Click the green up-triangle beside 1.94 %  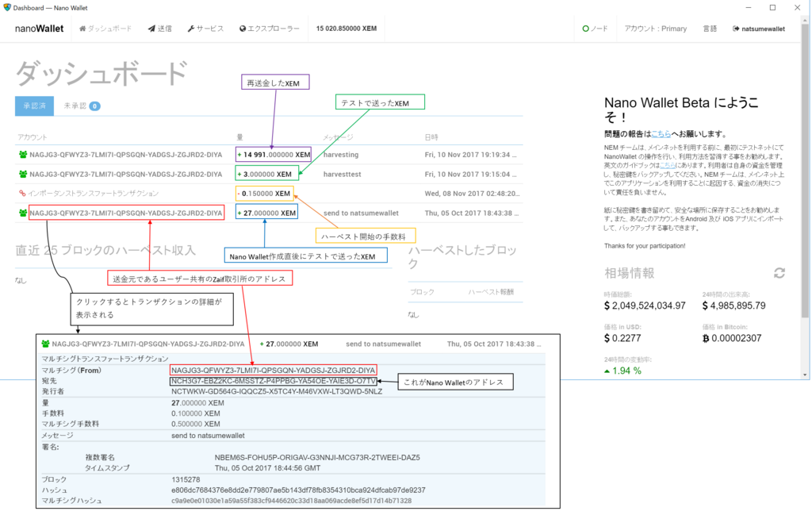607,371
